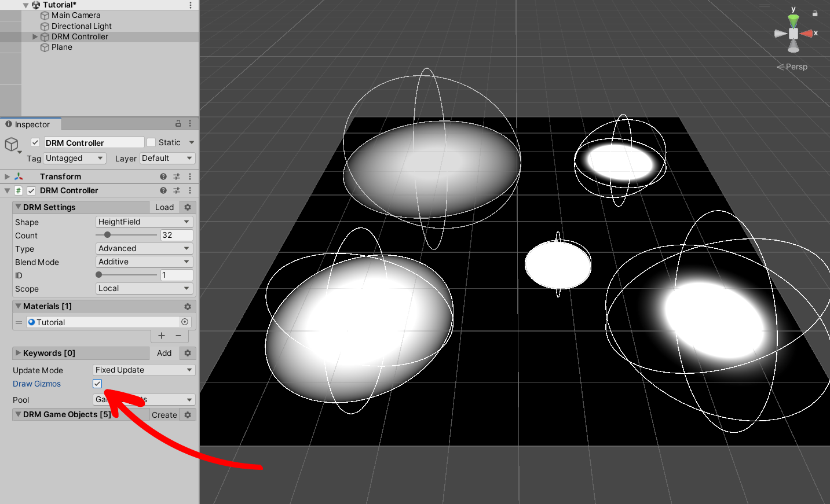Enable the Static checkbox
The width and height of the screenshot is (830, 504).
point(151,142)
